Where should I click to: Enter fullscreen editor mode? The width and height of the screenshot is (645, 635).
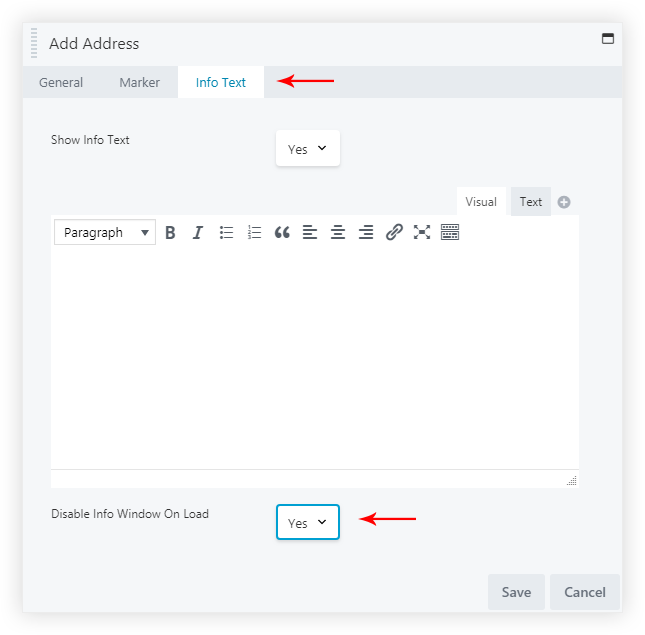coord(422,232)
